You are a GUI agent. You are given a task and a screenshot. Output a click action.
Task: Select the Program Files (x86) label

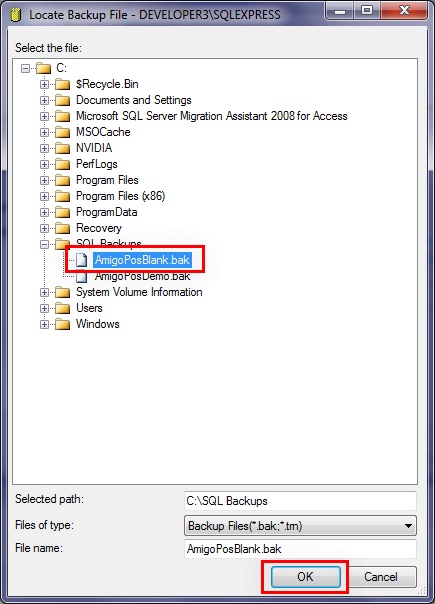coord(121,196)
